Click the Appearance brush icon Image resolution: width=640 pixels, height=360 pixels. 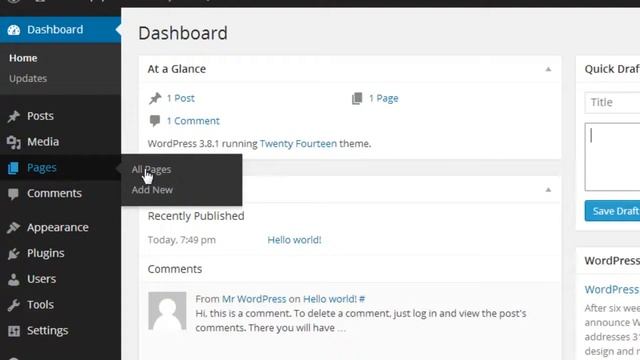click(x=13, y=227)
